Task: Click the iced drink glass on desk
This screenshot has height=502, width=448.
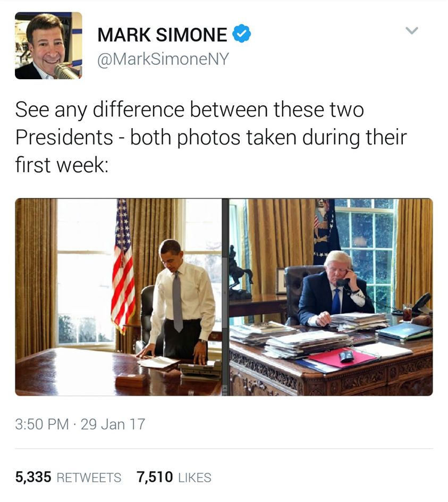Action: click(407, 313)
